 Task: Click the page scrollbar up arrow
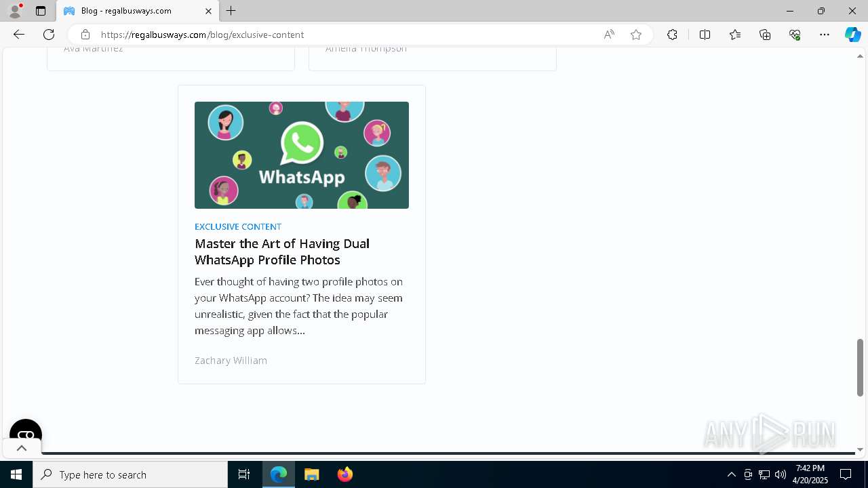tap(860, 56)
